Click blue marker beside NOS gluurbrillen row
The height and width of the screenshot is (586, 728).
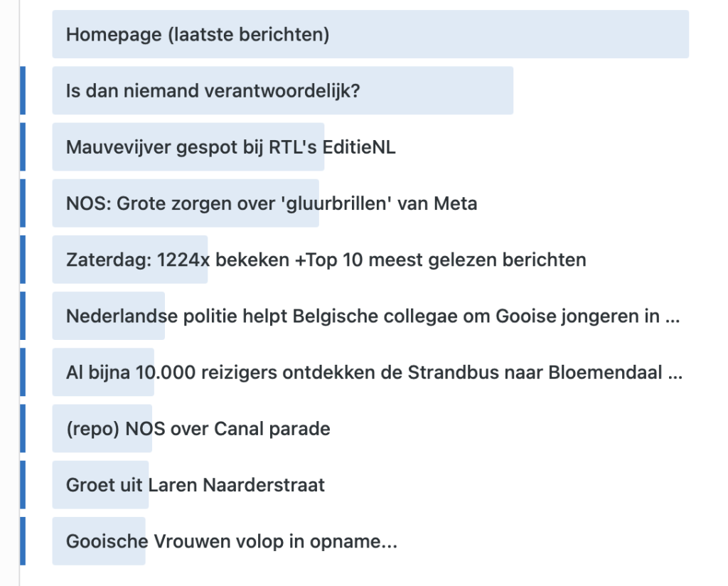(23, 203)
